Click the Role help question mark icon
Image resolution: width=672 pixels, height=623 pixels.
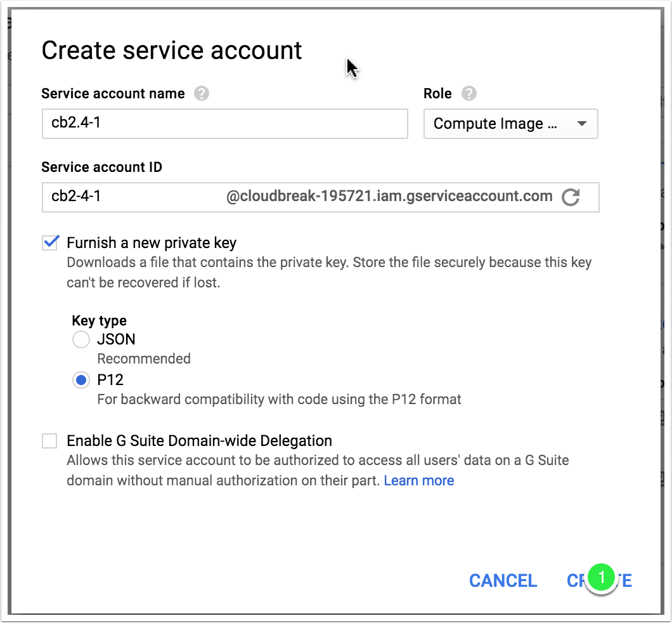pos(468,93)
